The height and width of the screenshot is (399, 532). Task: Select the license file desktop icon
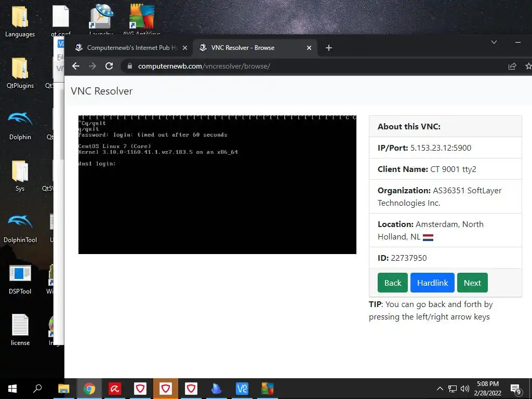[x=20, y=330]
